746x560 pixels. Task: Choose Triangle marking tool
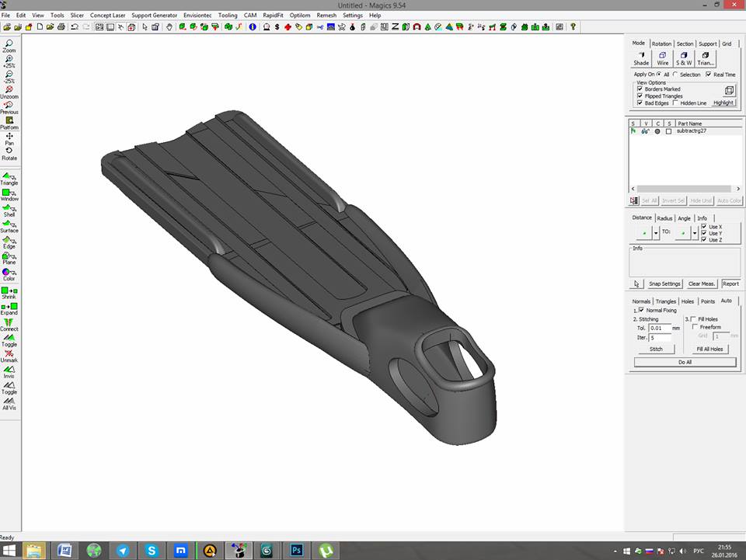9,179
